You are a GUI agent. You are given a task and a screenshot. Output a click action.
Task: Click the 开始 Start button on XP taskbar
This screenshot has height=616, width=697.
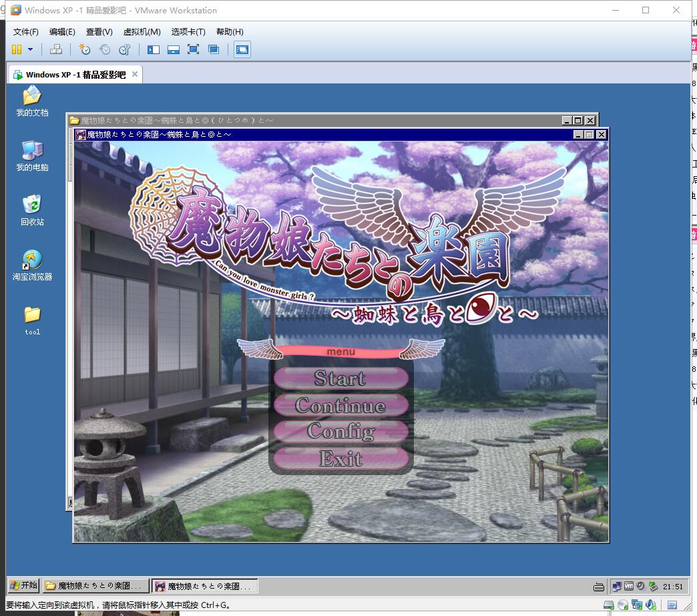(23, 585)
